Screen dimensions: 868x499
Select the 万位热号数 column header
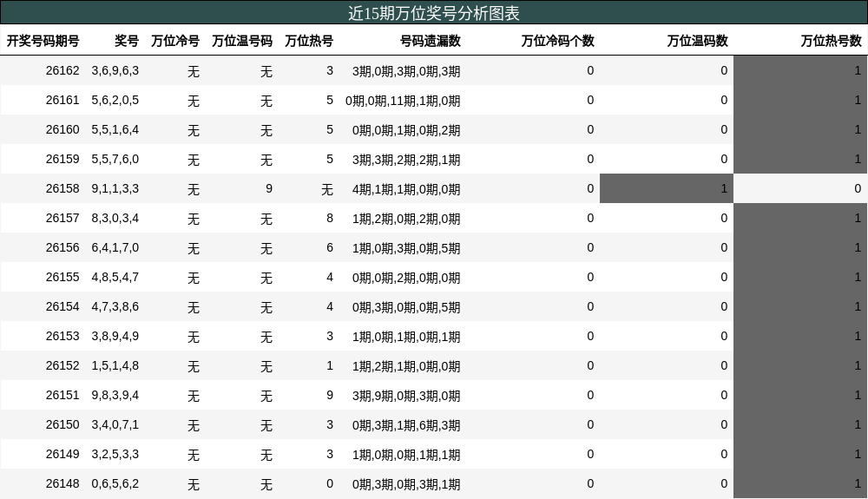click(x=831, y=41)
